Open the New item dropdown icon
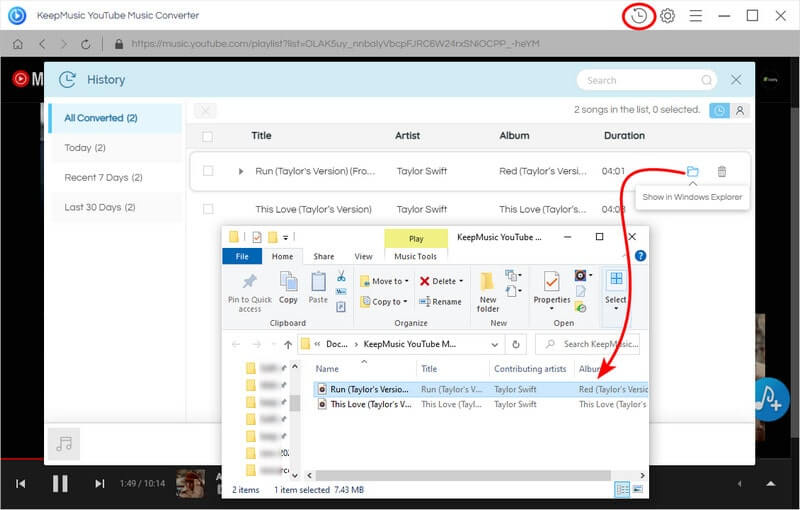This screenshot has height=510, width=800. pyautogui.click(x=513, y=276)
